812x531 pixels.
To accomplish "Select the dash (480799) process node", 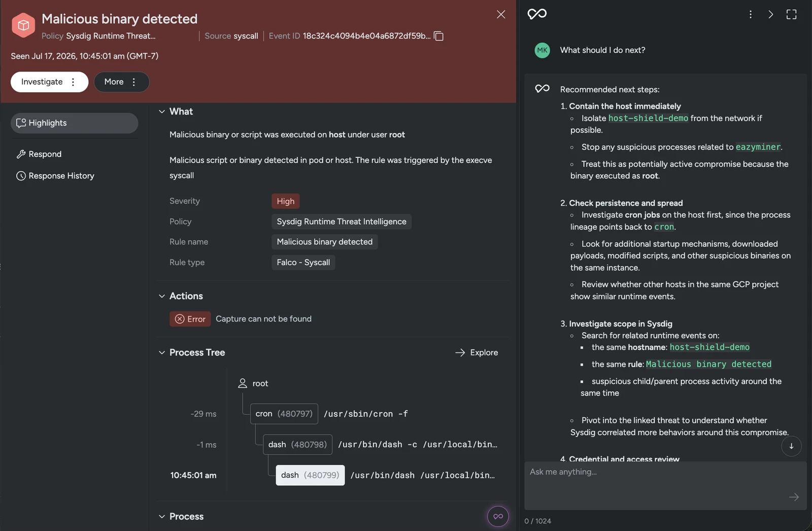I will 310,475.
